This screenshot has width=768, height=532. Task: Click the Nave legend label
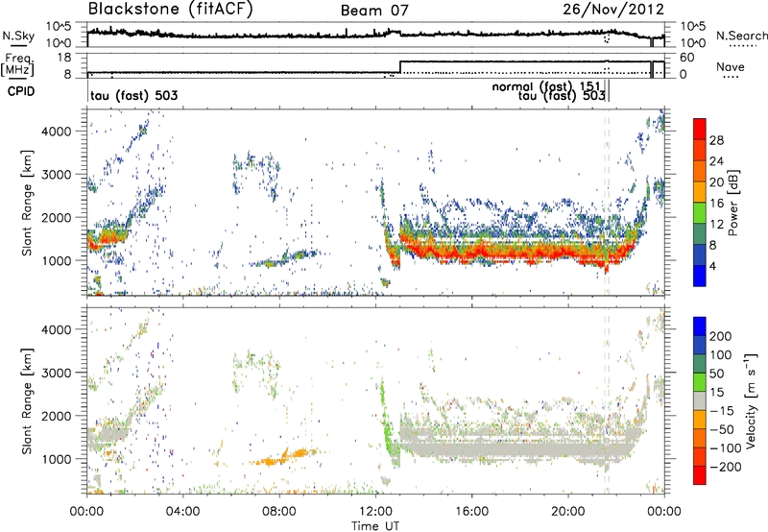pyautogui.click(x=731, y=67)
